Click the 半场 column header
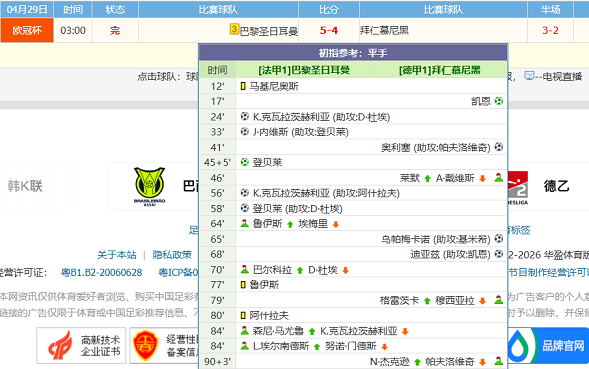This screenshot has height=369, width=589. 550,9
